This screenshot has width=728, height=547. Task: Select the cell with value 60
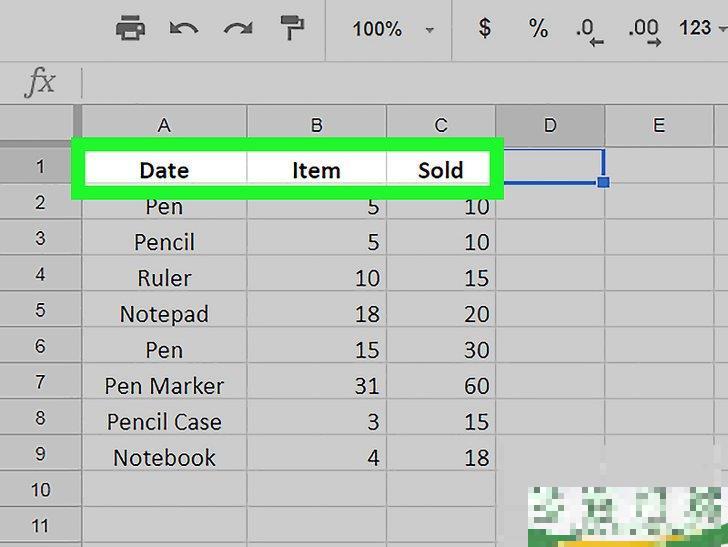pos(441,385)
